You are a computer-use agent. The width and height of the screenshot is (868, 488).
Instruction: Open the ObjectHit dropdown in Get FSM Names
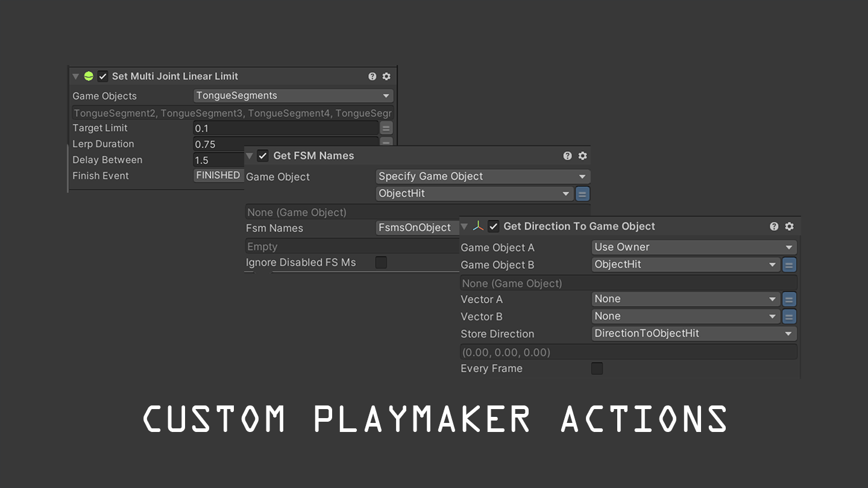[474, 194]
